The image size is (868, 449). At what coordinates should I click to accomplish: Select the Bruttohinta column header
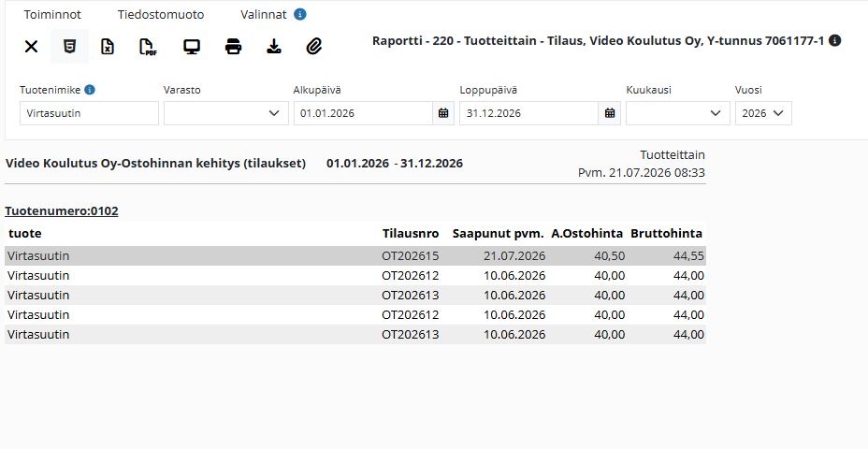tap(667, 234)
